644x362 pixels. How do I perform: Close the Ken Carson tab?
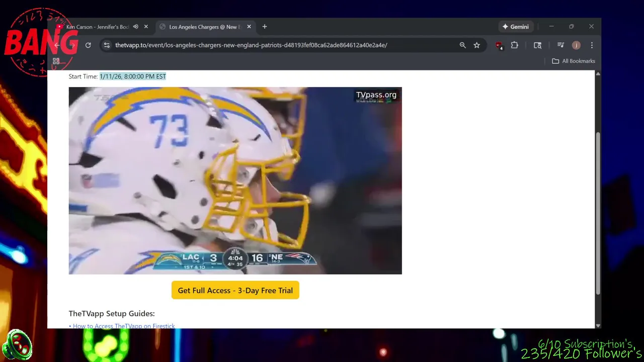146,27
